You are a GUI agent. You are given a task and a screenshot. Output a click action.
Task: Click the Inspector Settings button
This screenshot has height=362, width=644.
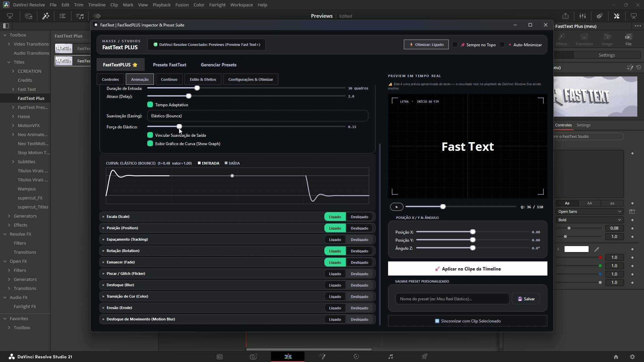pyautogui.click(x=607, y=55)
